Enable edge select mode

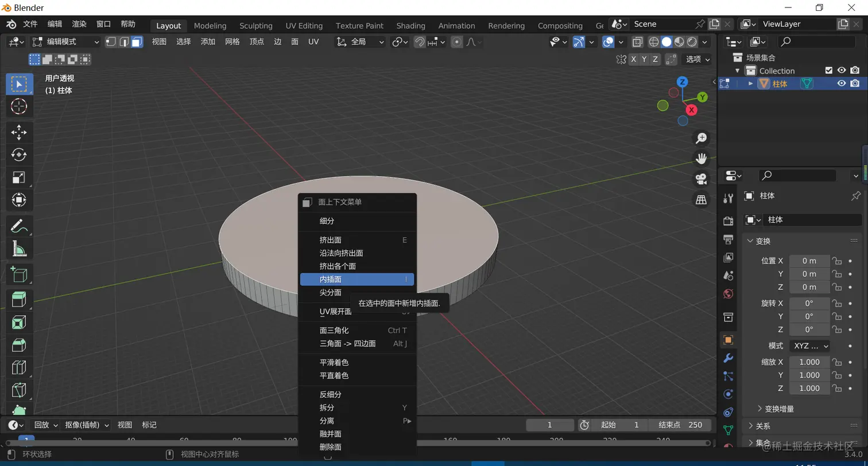(124, 41)
